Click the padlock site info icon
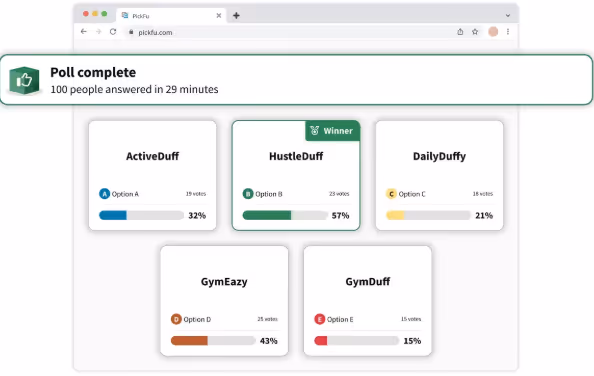Screen dimensions: 594x376 [131, 32]
